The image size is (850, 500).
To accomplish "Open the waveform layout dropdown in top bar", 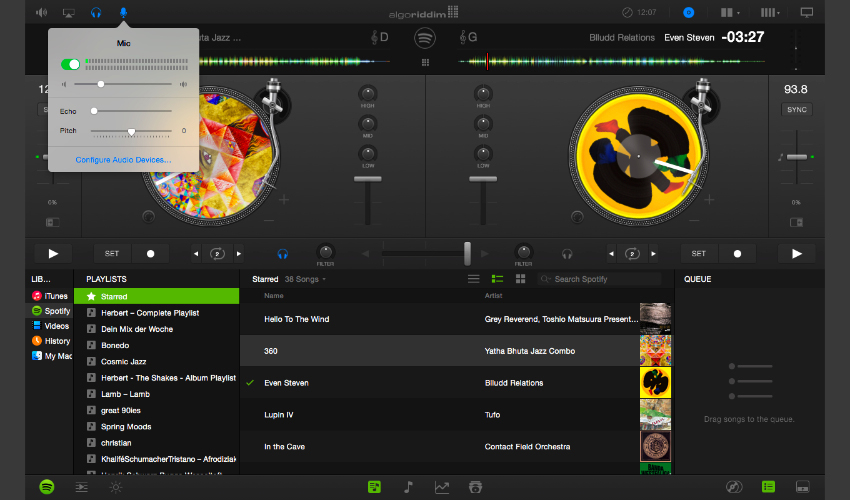I will click(x=770, y=12).
